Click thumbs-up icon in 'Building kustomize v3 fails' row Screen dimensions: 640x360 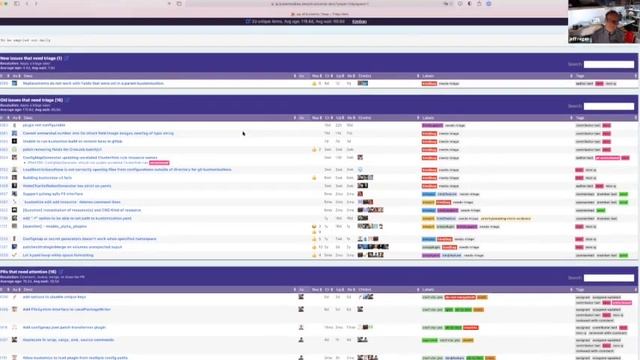coord(314,178)
